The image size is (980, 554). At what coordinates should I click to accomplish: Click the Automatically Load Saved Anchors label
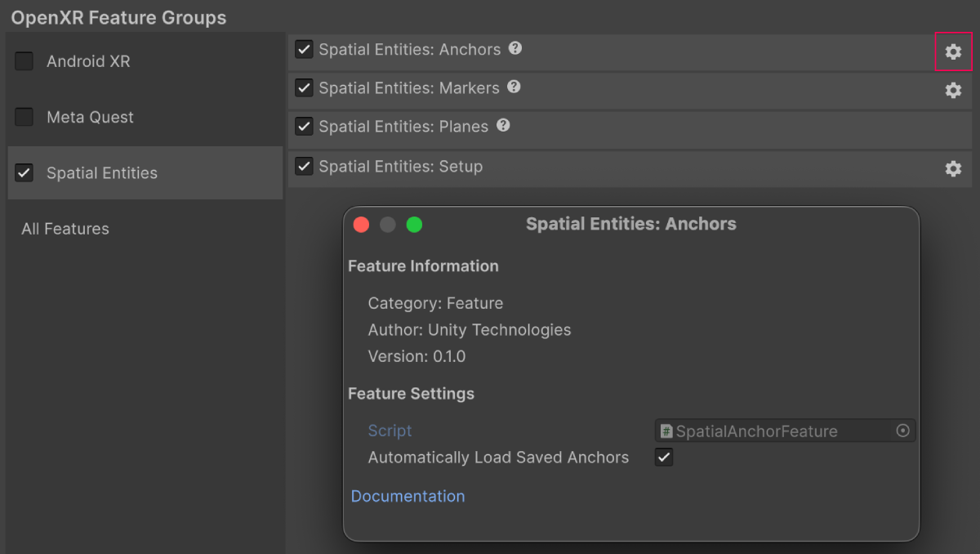click(x=498, y=458)
